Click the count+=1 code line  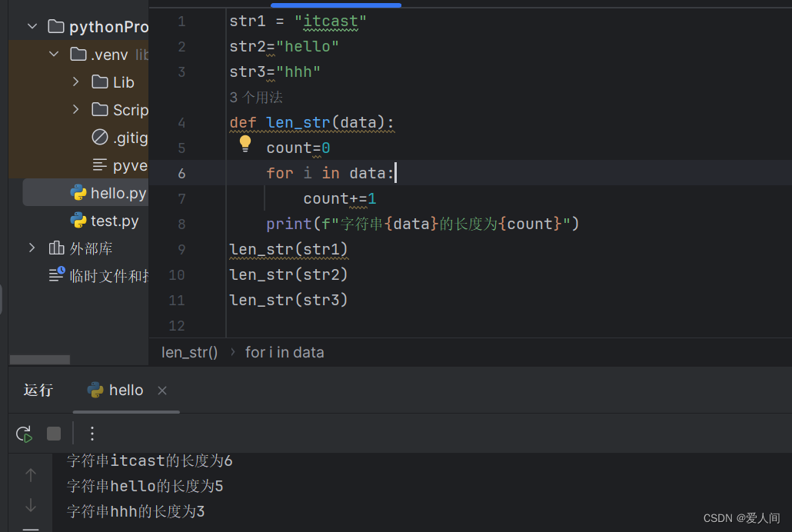coord(339,198)
